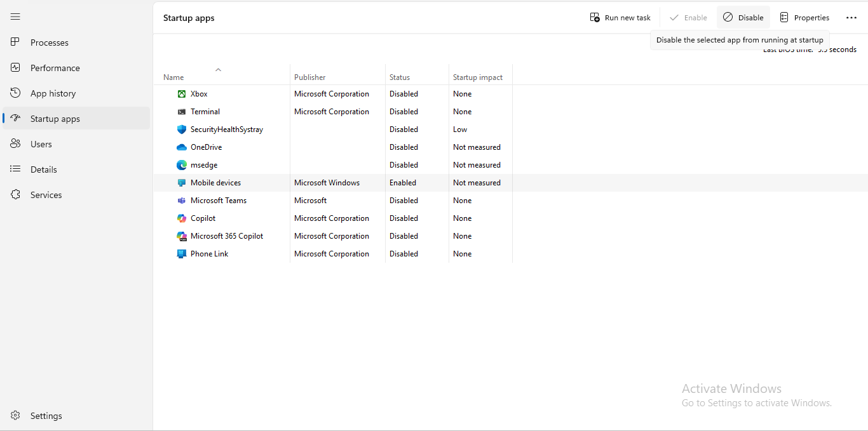Open Task Manager Settings
Image resolution: width=868 pixels, height=431 pixels.
tap(46, 416)
